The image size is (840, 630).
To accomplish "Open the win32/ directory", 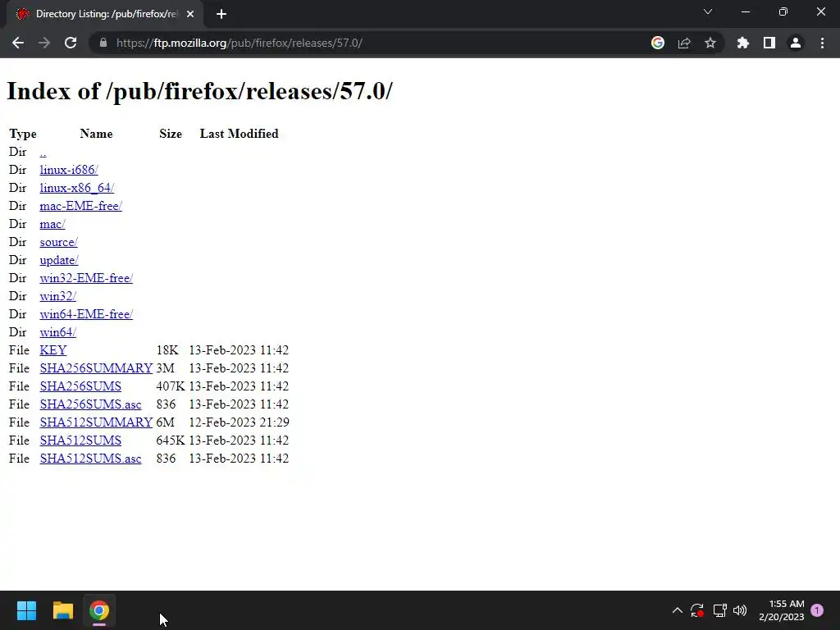I will tap(58, 296).
